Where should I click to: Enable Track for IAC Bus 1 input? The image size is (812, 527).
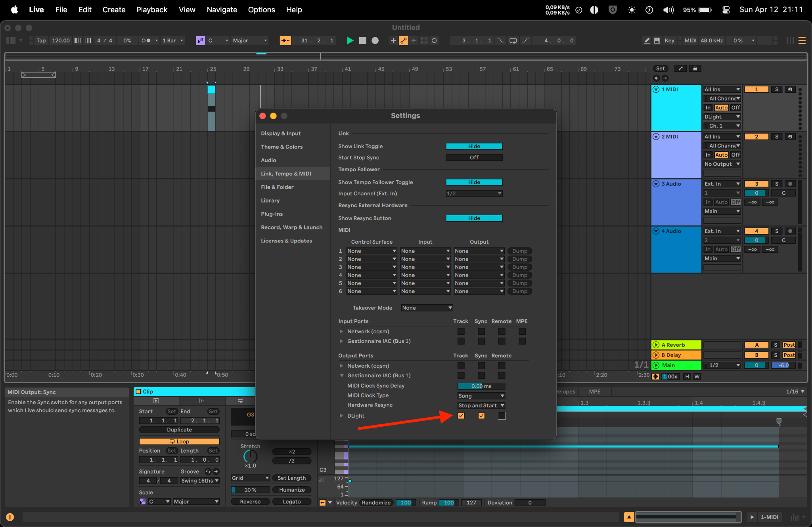[461, 341]
